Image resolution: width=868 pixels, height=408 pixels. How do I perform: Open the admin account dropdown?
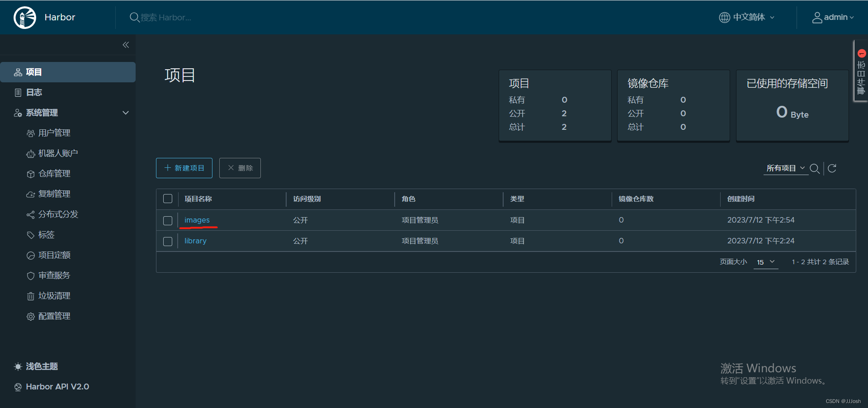point(833,17)
